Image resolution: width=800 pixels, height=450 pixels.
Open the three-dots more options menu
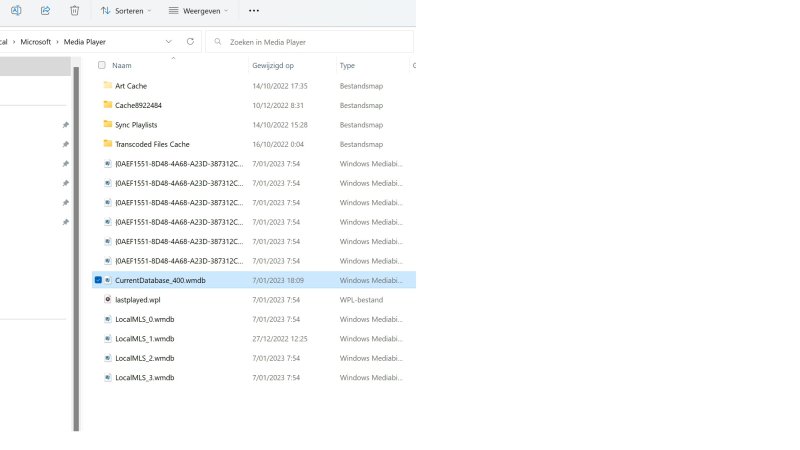253,11
